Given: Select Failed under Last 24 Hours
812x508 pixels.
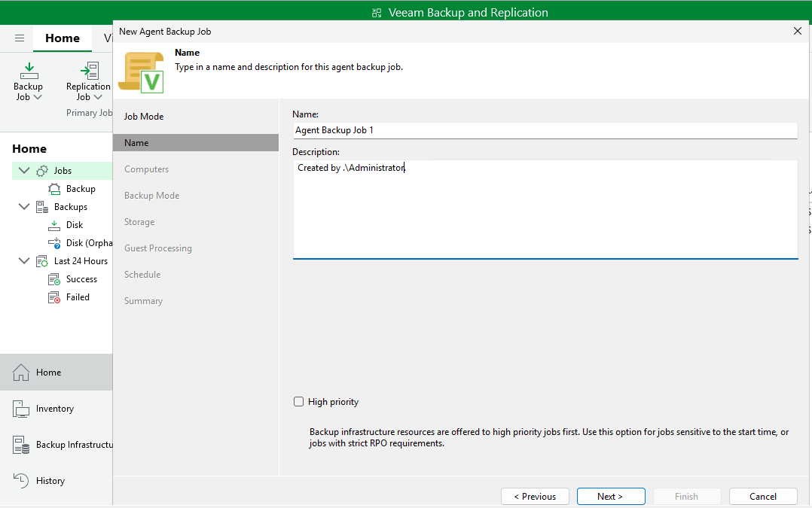Looking at the screenshot, I should click(x=78, y=297).
